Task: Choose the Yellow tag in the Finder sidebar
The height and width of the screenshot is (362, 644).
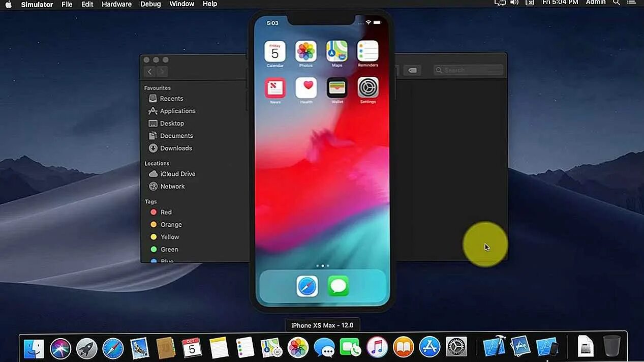Action: point(170,237)
